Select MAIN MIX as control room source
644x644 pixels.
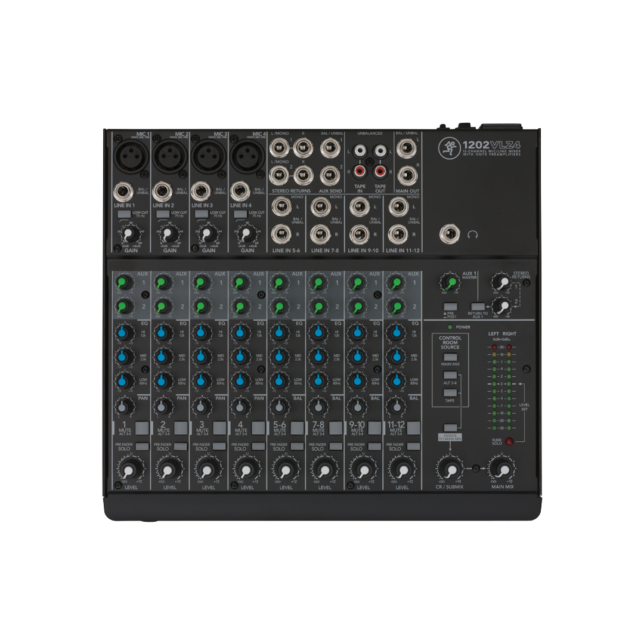tap(451, 357)
